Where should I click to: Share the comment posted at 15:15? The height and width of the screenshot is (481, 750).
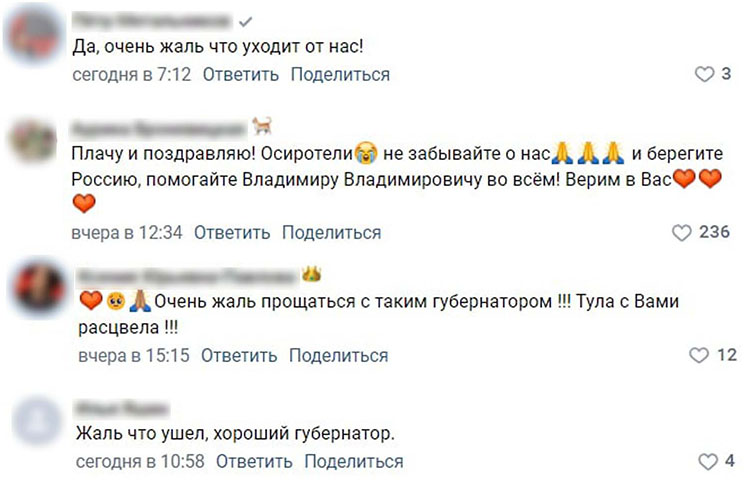(338, 356)
